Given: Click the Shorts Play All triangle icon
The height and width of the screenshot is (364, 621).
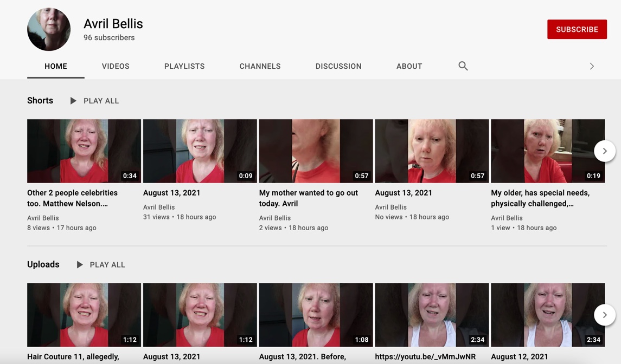Looking at the screenshot, I should pos(73,101).
